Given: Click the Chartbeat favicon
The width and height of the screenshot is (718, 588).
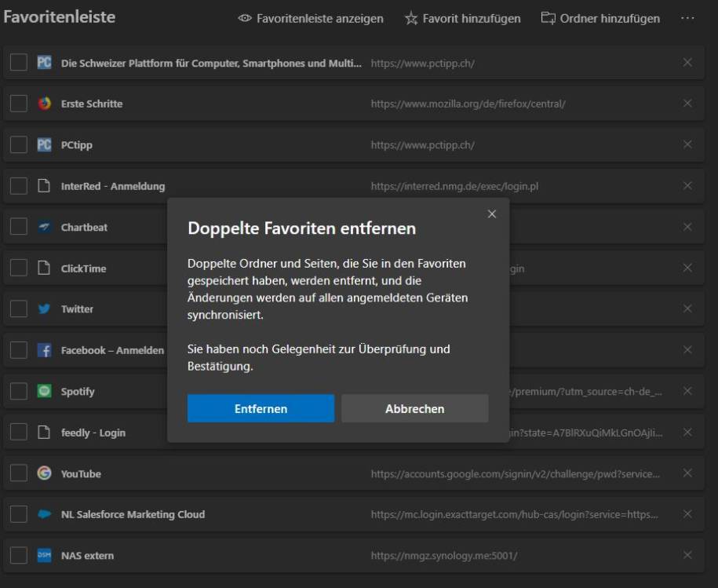Looking at the screenshot, I should click(x=45, y=227).
